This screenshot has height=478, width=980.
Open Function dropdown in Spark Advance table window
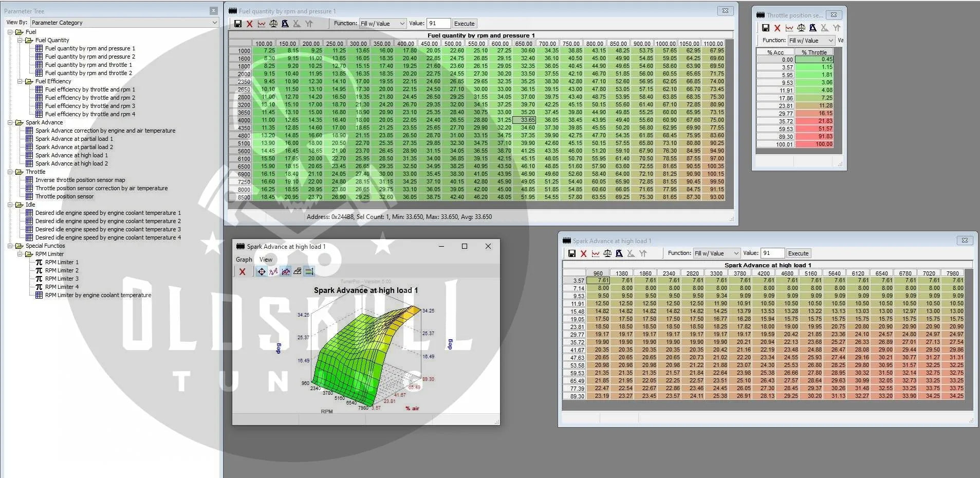[717, 253]
